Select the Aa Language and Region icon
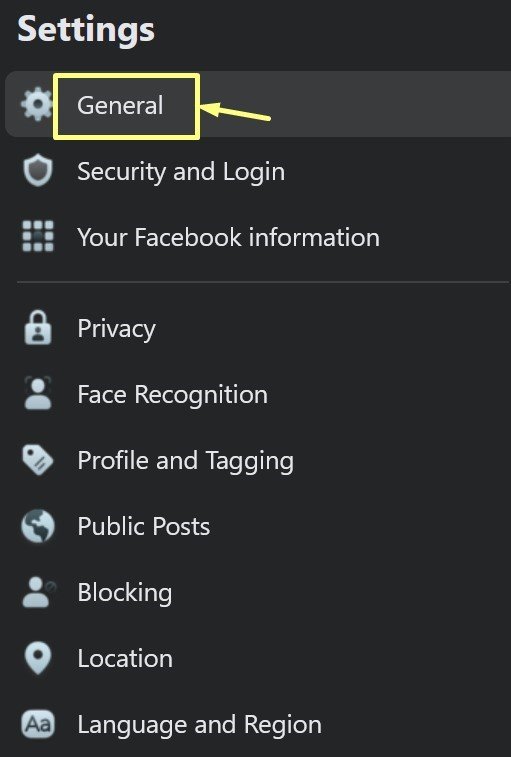This screenshot has width=511, height=757. (x=38, y=724)
